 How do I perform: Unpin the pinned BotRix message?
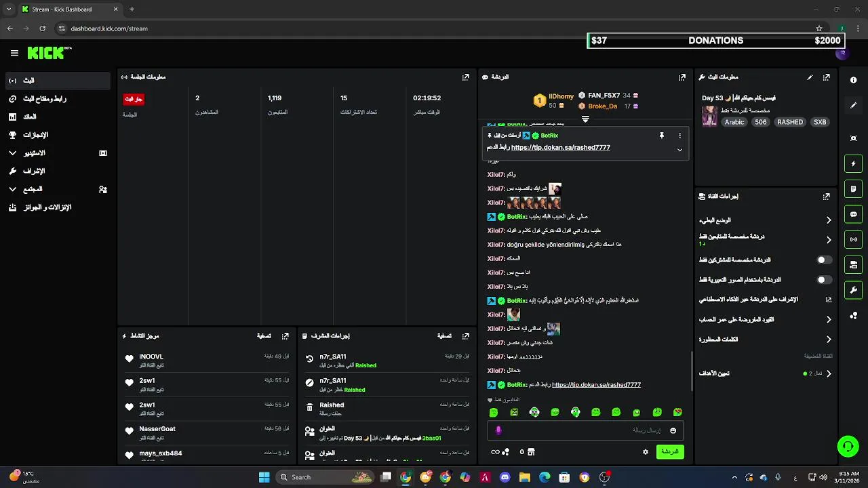(662, 136)
